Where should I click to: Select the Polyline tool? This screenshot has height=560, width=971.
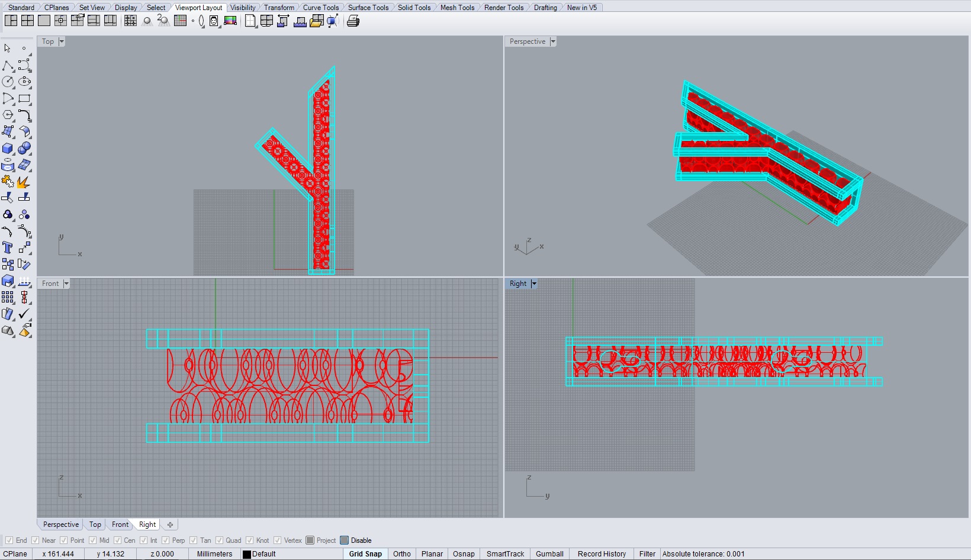tap(8, 65)
